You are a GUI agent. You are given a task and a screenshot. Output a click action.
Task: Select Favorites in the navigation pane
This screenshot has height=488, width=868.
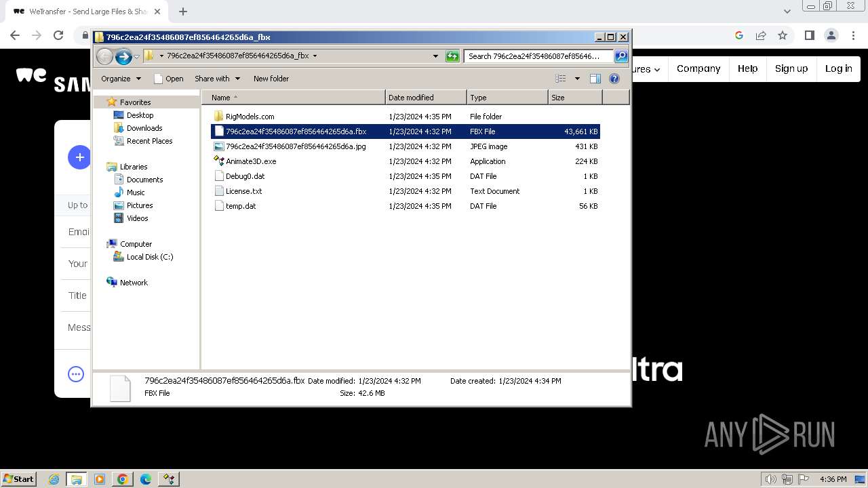135,102
